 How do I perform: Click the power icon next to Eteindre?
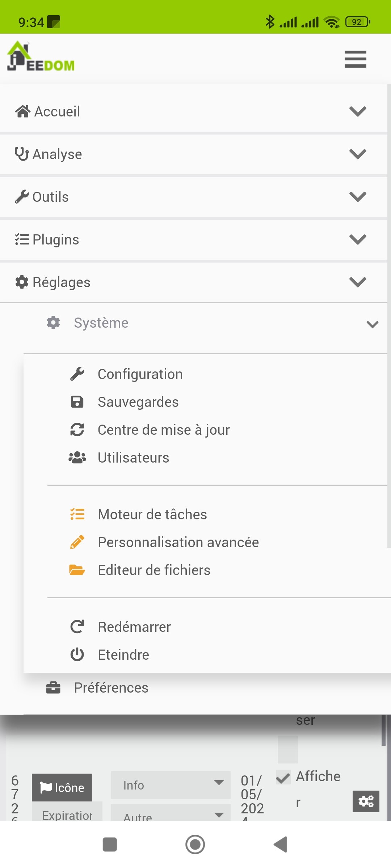point(77,655)
